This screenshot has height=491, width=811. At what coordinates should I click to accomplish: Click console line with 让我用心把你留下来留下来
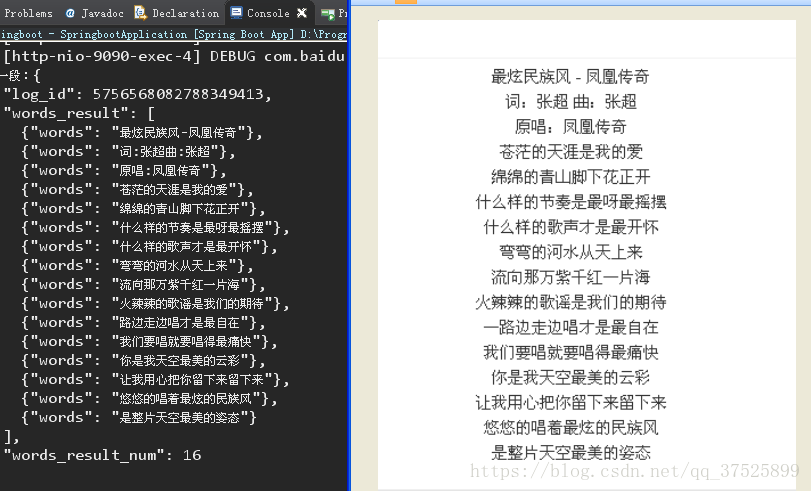coord(155,380)
